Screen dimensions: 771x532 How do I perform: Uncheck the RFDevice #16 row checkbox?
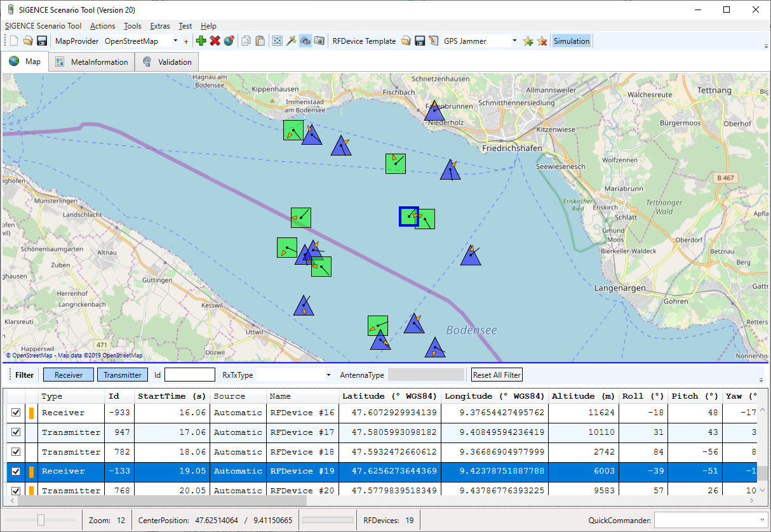[x=16, y=413]
